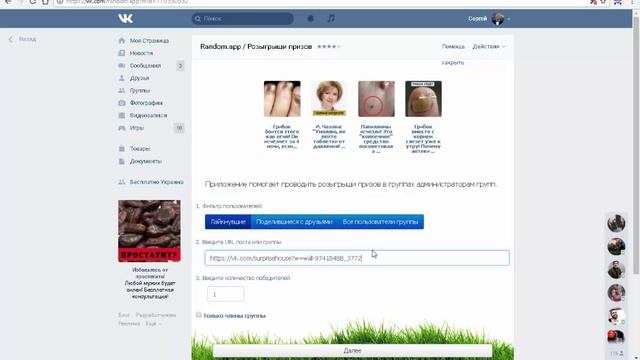The image size is (640, 360).
Task: Open the Помощь link
Action: [x=453, y=47]
